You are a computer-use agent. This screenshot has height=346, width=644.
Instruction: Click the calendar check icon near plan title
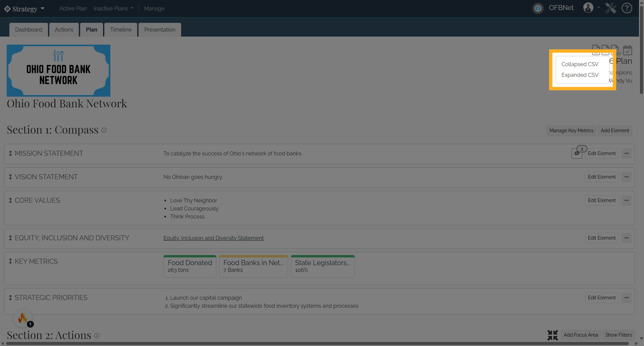(x=628, y=50)
